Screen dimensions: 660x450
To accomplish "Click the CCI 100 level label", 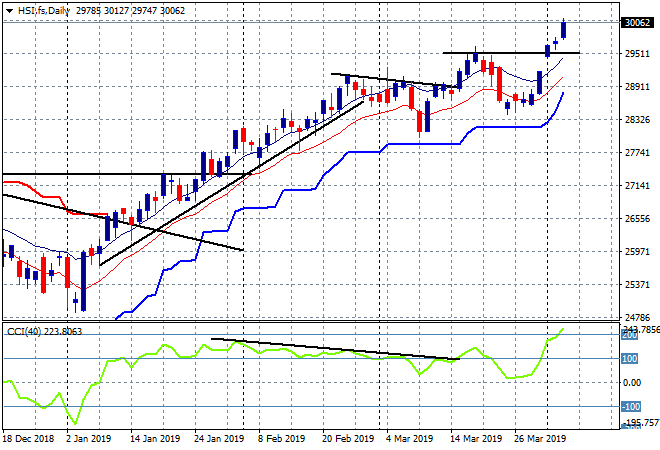I will (x=630, y=359).
